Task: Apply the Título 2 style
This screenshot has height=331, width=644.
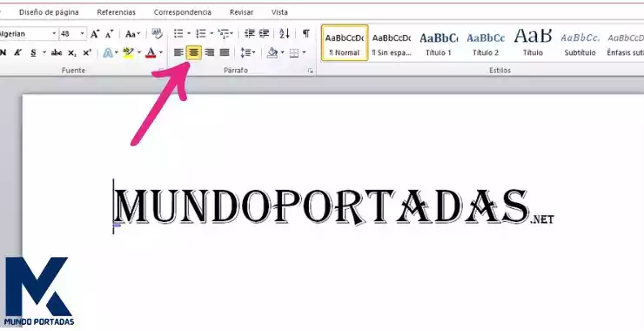Action: [486, 43]
